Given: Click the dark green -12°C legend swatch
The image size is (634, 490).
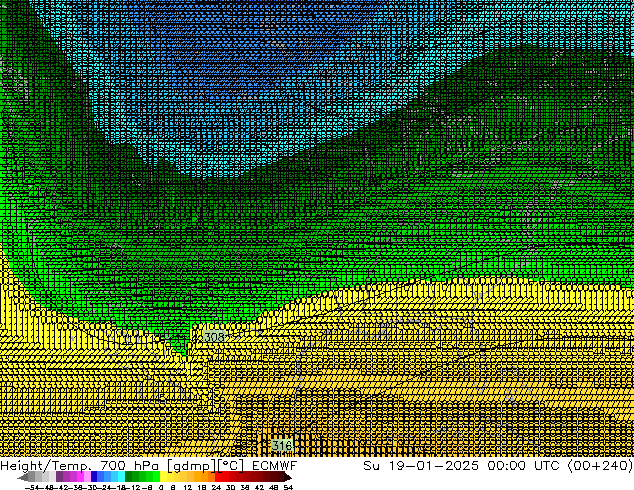Looking at the screenshot, I should (x=129, y=477).
